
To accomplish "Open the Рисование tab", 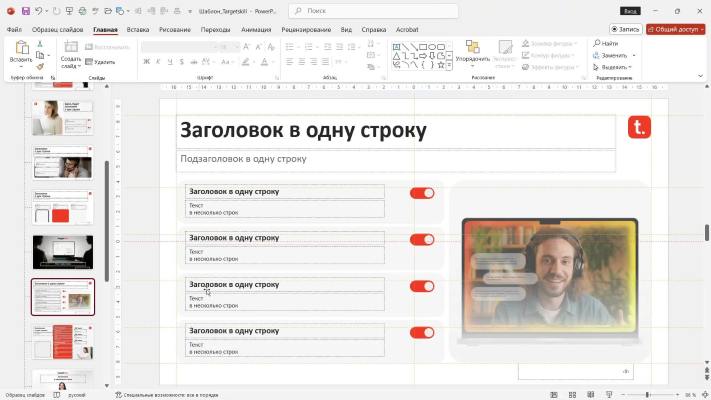I will point(175,29).
